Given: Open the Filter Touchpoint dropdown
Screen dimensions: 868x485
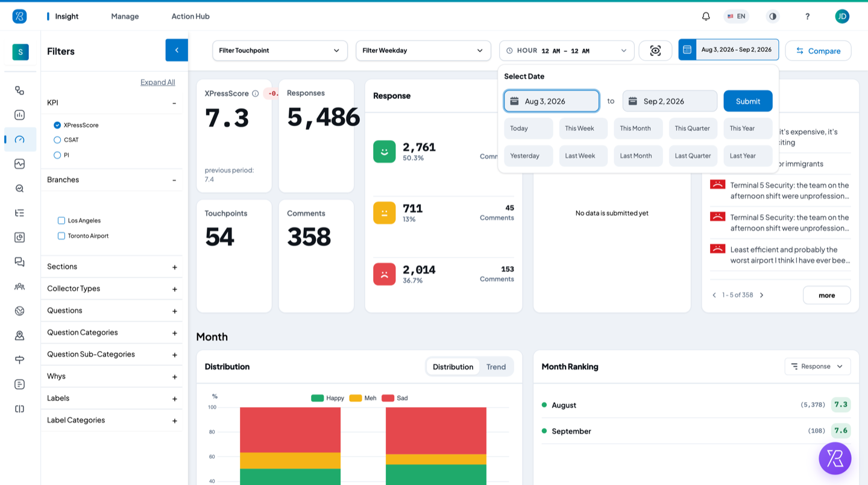Looking at the screenshot, I should tap(280, 51).
